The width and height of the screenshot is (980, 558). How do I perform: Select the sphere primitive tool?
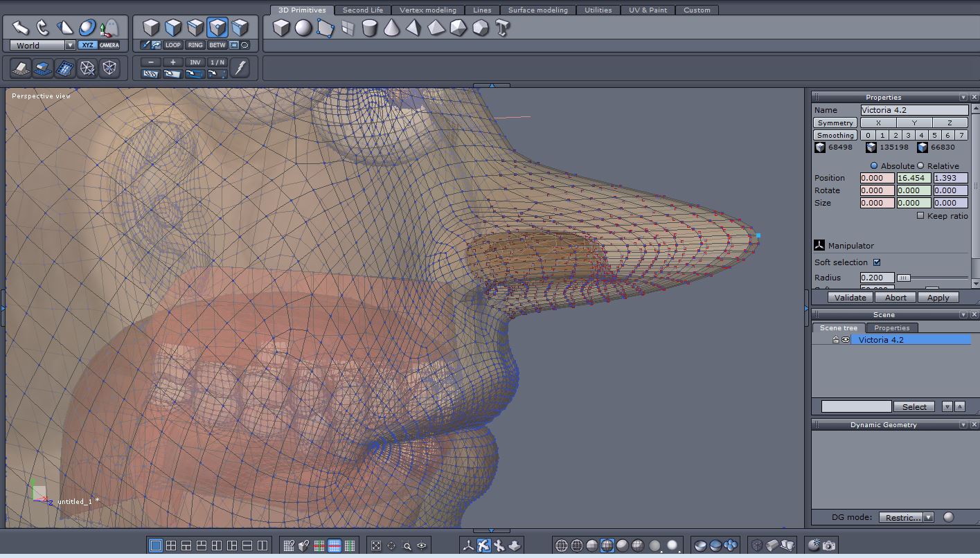303,28
